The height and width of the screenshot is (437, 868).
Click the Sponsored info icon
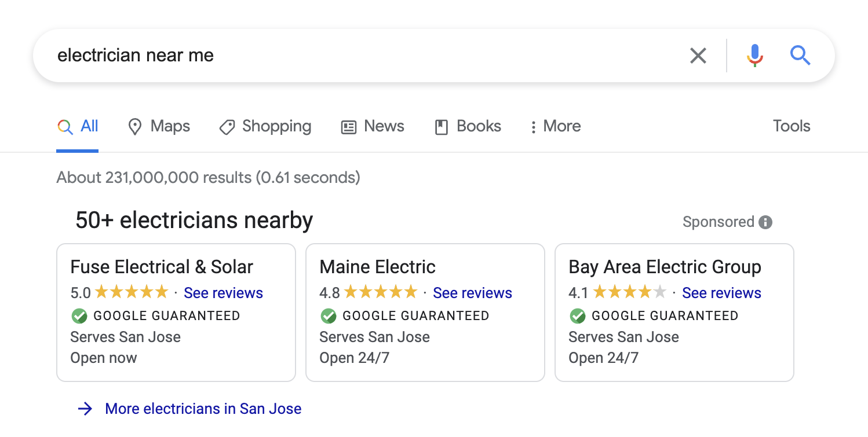point(766,222)
